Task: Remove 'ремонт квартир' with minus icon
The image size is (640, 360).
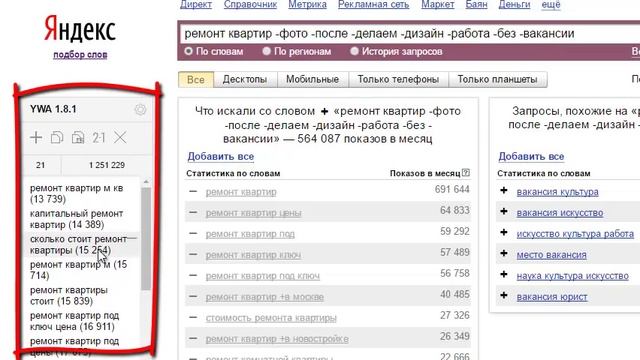Action: click(193, 191)
